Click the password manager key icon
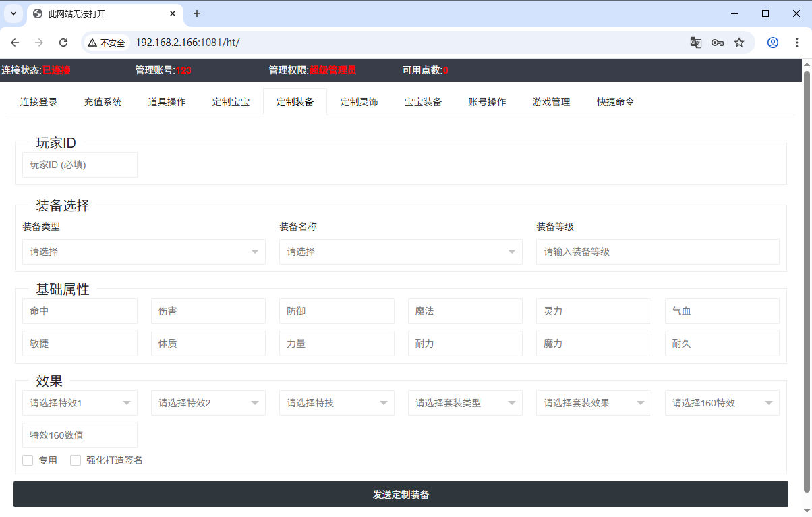Viewport: 812px width, 517px height. point(718,43)
